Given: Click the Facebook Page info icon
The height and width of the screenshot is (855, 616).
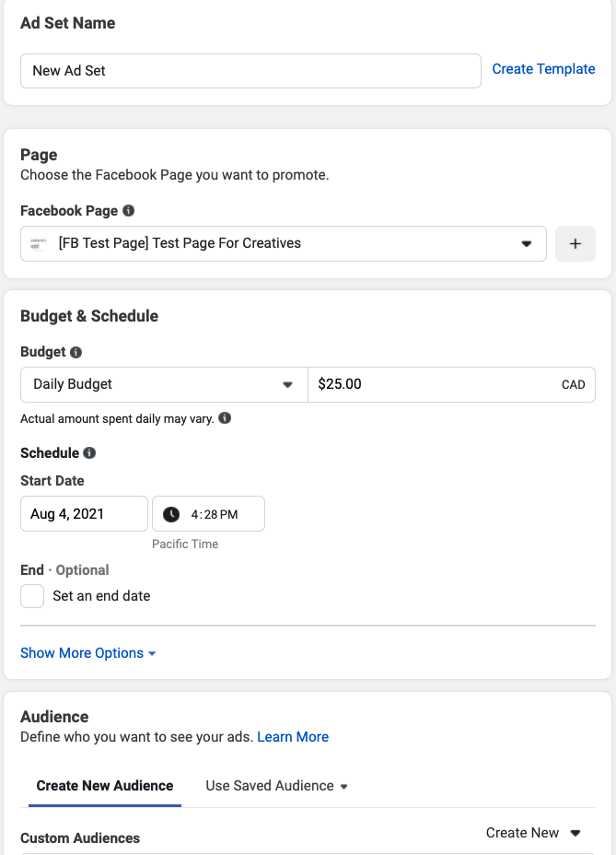Looking at the screenshot, I should (x=129, y=210).
